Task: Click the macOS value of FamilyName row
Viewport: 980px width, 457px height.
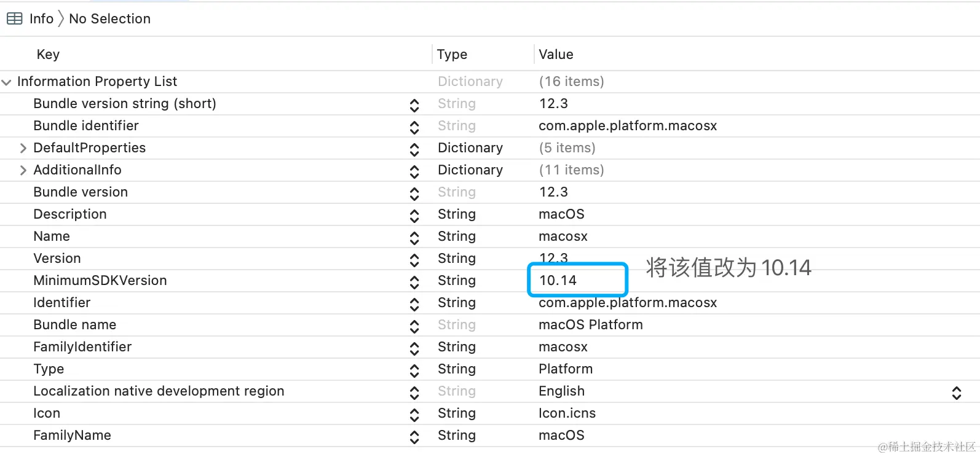Action: (561, 436)
